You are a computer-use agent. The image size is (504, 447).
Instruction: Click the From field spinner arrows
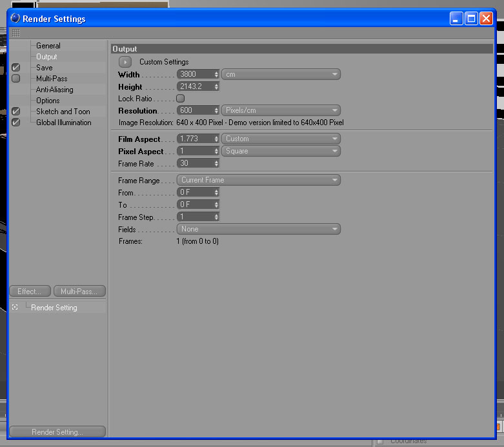(216, 192)
